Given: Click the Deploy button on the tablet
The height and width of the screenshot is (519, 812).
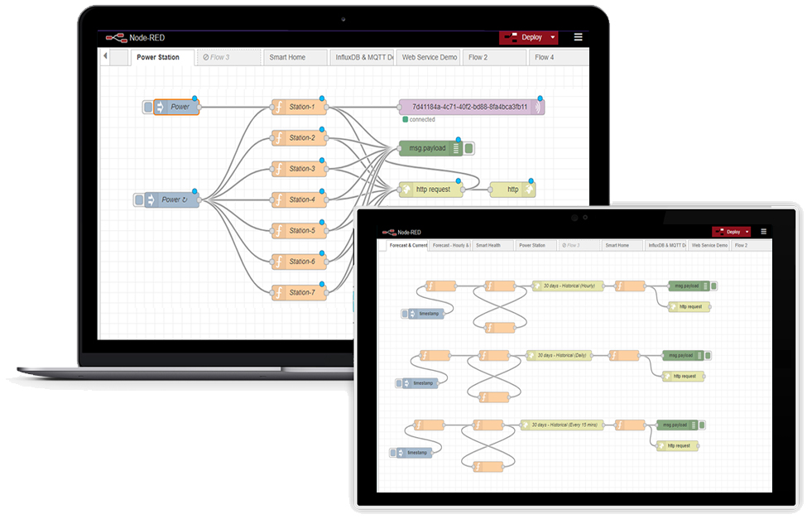Looking at the screenshot, I should coord(728,232).
